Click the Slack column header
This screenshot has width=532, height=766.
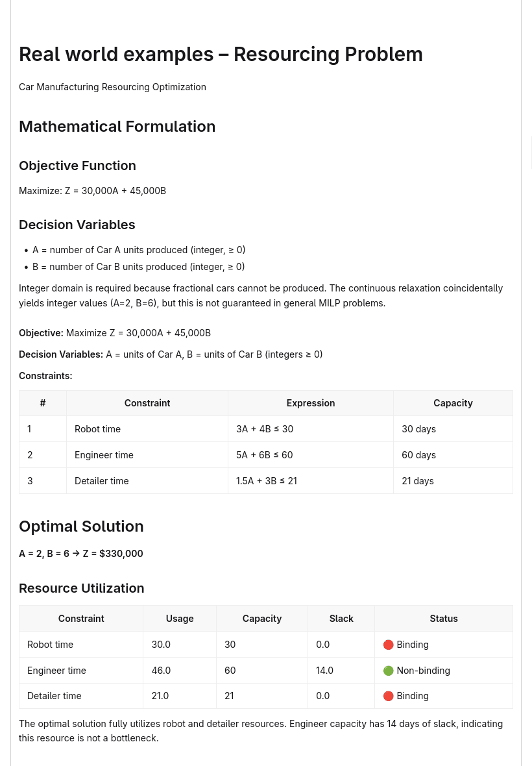pyautogui.click(x=341, y=619)
